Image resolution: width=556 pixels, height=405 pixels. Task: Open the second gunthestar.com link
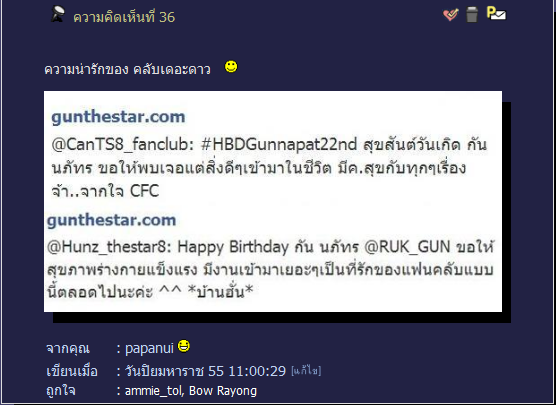click(x=111, y=220)
